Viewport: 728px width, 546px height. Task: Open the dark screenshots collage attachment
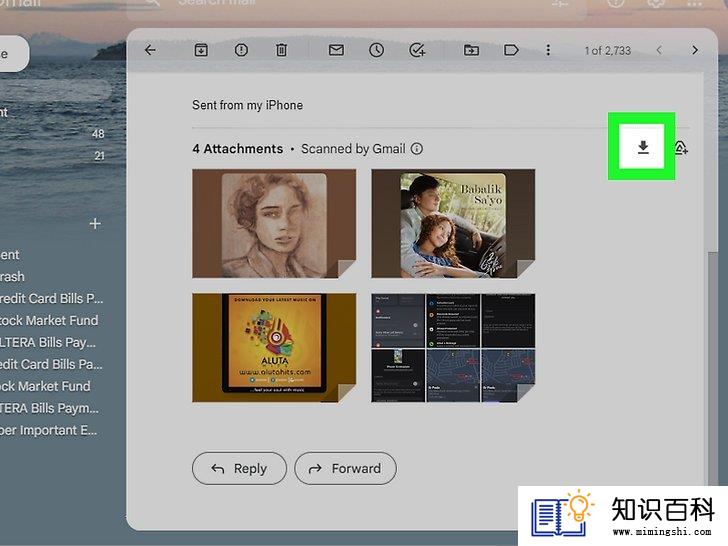point(453,347)
